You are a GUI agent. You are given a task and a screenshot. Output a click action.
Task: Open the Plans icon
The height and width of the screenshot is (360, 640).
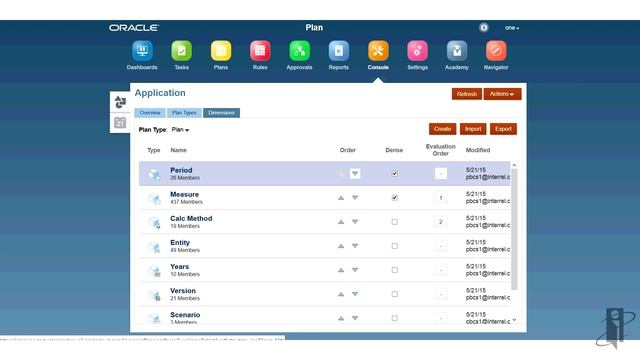click(221, 51)
